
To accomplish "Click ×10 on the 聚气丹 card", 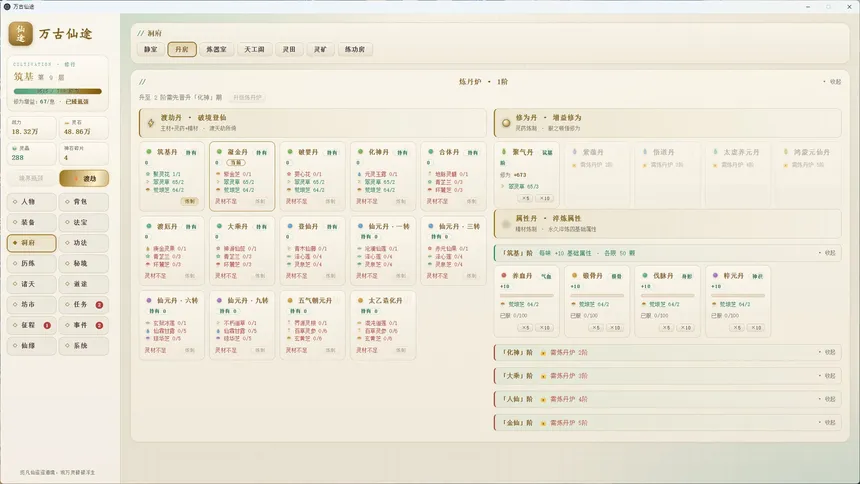I will pyautogui.click(x=545, y=198).
